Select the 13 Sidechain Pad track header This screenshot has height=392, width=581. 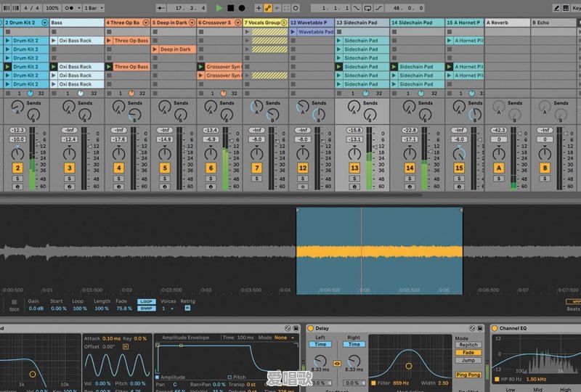(x=362, y=23)
